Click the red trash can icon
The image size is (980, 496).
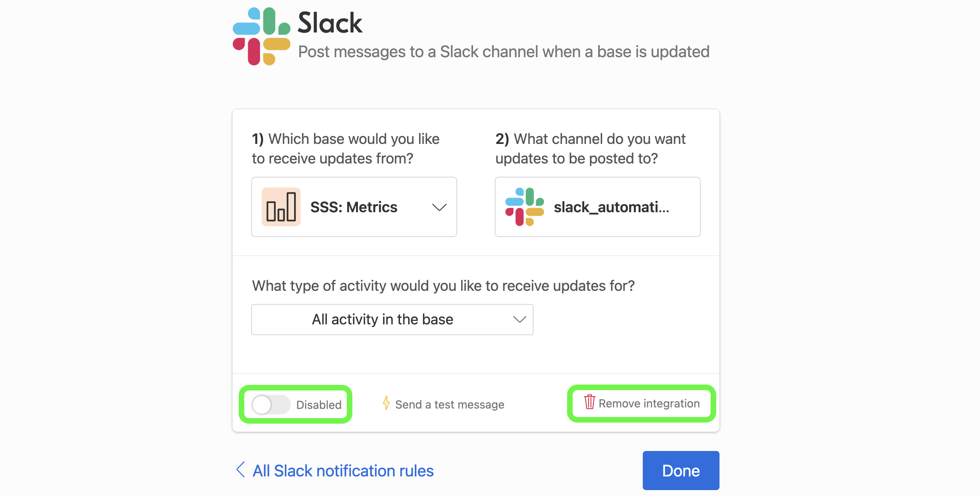589,402
